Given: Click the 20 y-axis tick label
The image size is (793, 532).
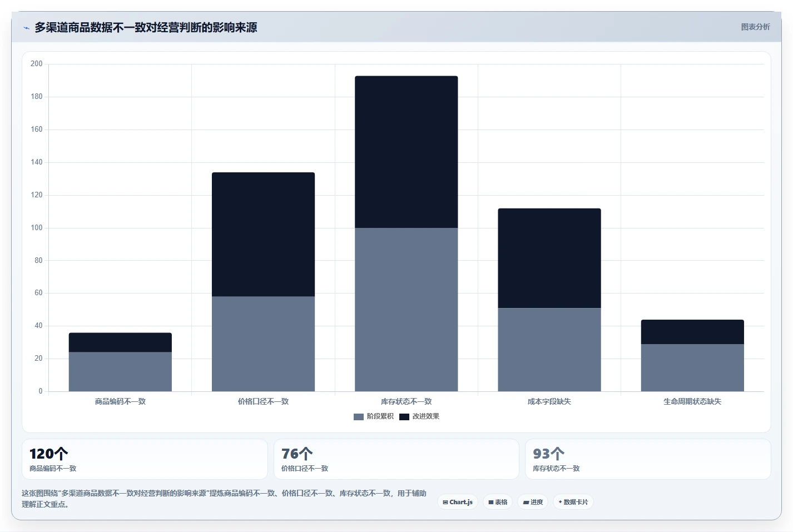Looking at the screenshot, I should pyautogui.click(x=38, y=359).
